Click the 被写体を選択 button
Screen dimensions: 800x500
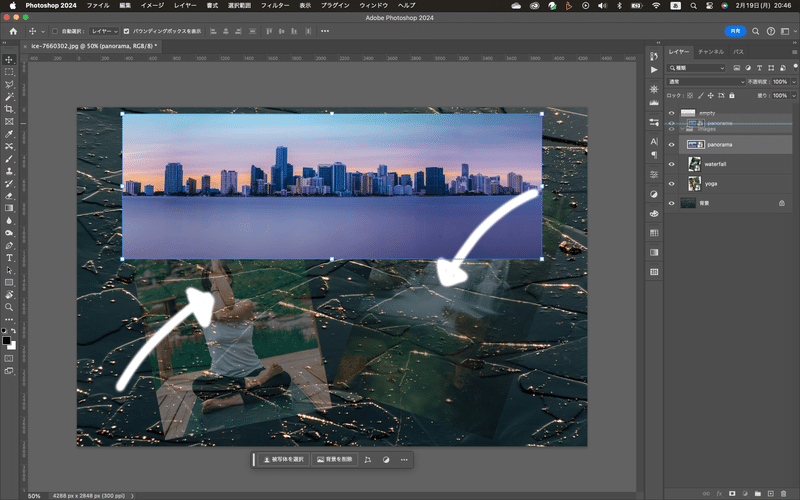[283, 460]
